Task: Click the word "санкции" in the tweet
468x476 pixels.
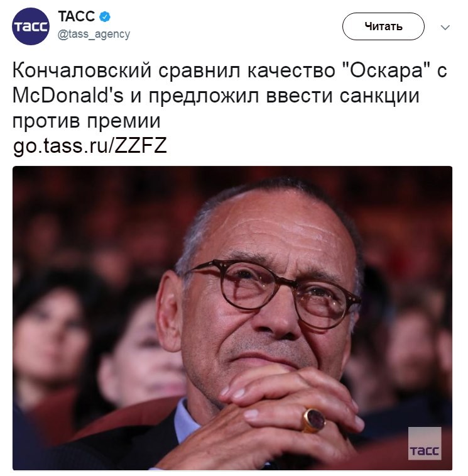Action: point(379,96)
